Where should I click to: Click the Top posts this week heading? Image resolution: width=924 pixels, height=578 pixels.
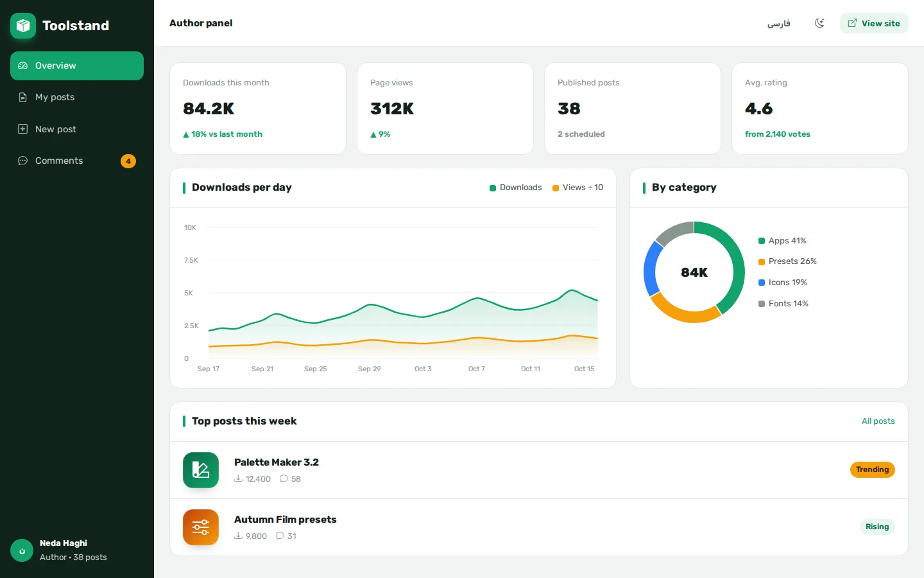(x=244, y=421)
